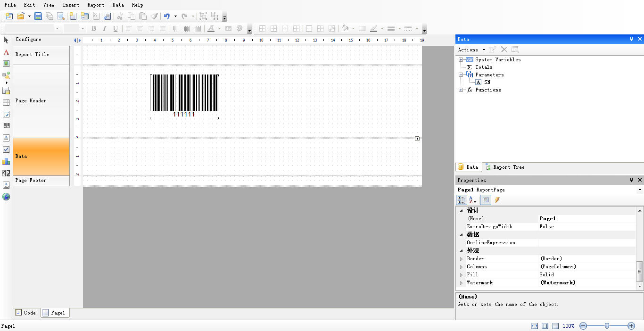Select the Cellular Text object tool
The width and height of the screenshot is (644, 331).
point(6,185)
